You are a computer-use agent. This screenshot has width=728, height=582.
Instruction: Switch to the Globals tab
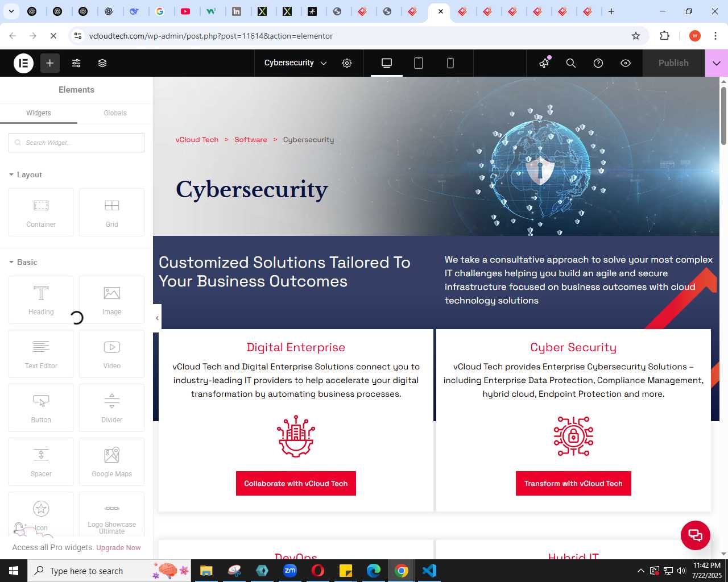point(115,113)
